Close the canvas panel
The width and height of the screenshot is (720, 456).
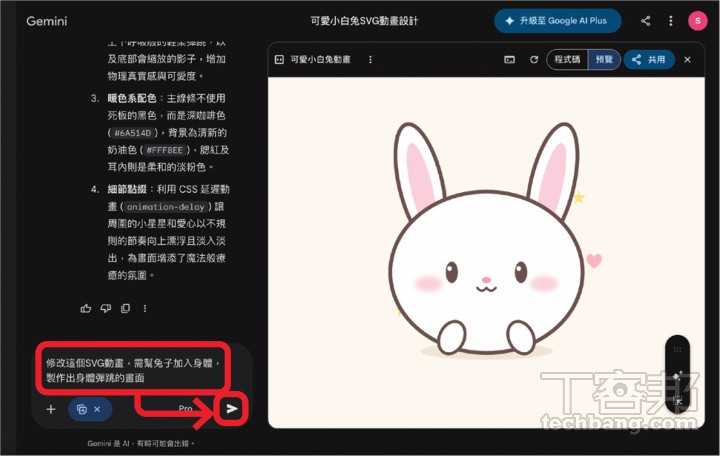pyautogui.click(x=687, y=60)
